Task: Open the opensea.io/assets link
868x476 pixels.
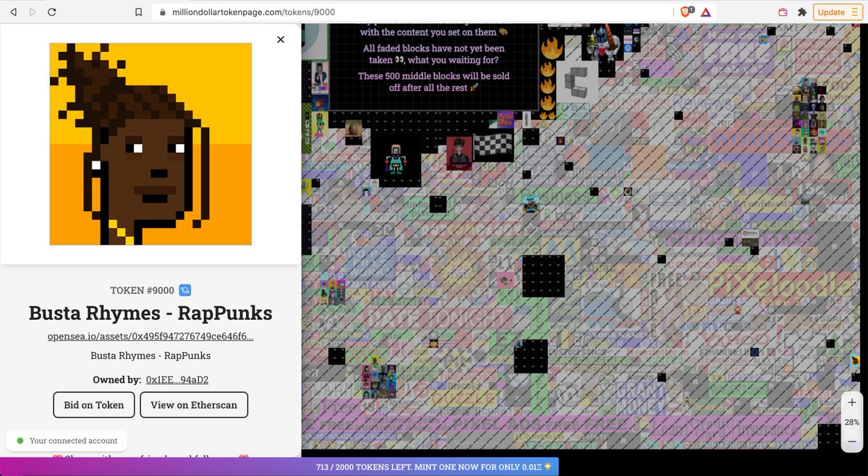Action: [150, 336]
